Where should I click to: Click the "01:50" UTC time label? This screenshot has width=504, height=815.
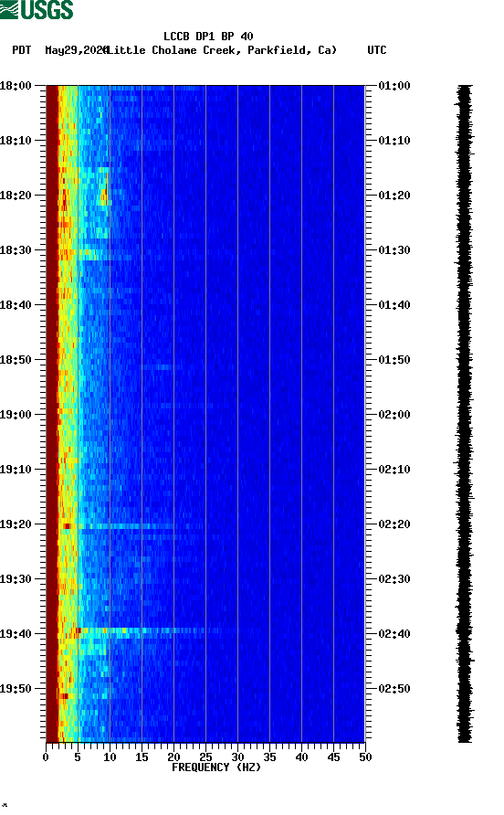[394, 360]
